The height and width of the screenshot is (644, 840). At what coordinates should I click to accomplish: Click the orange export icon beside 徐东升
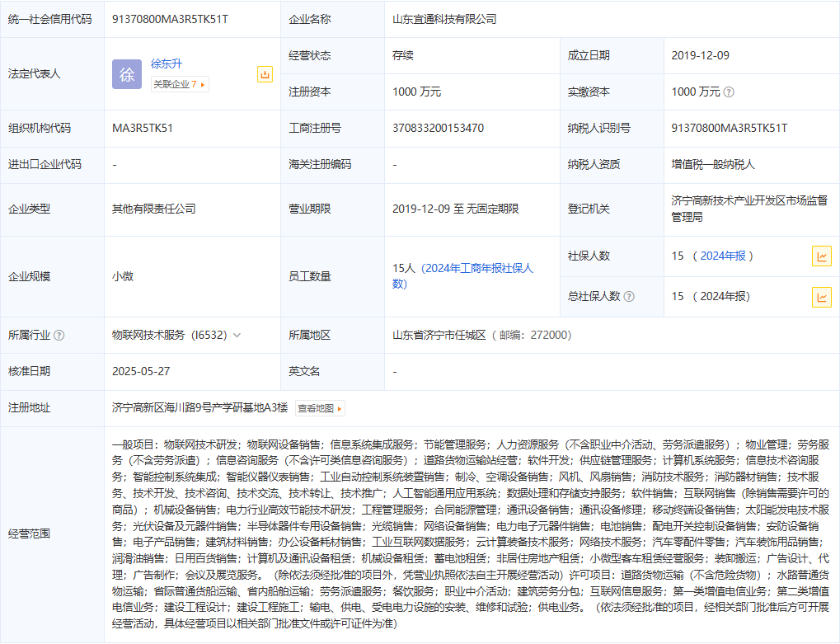[x=265, y=74]
